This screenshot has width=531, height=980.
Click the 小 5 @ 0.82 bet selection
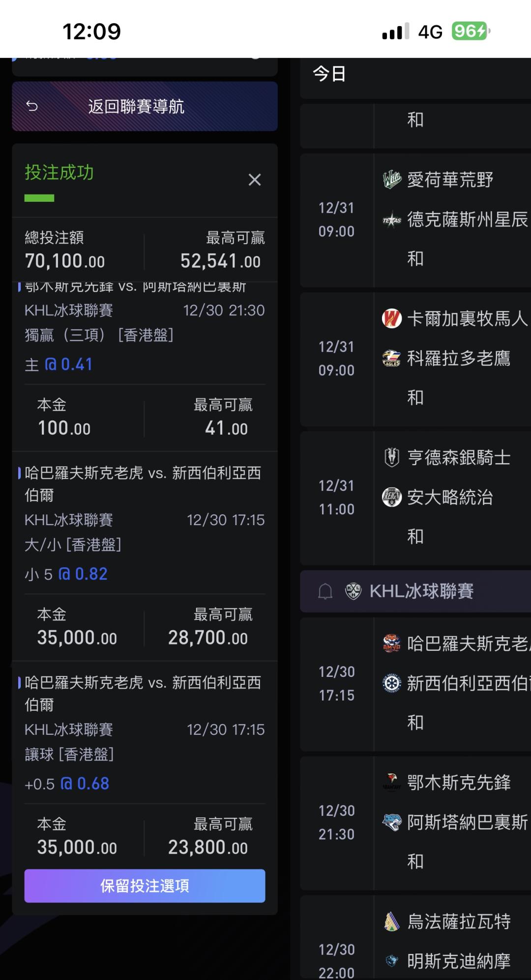[x=66, y=574]
